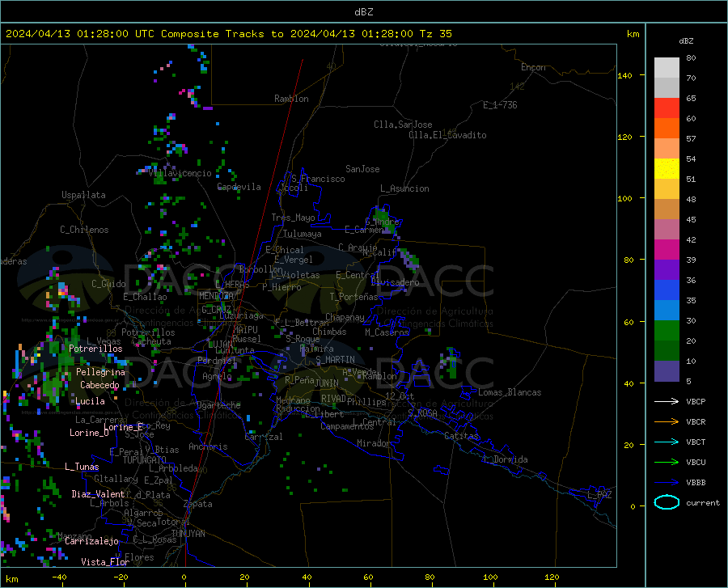Click the TUNUYAN location label

188,534
